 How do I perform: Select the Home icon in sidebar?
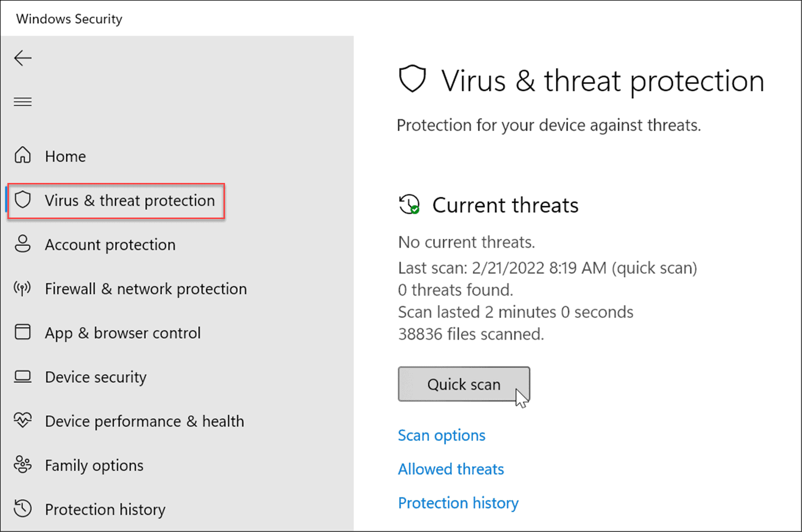tap(23, 155)
